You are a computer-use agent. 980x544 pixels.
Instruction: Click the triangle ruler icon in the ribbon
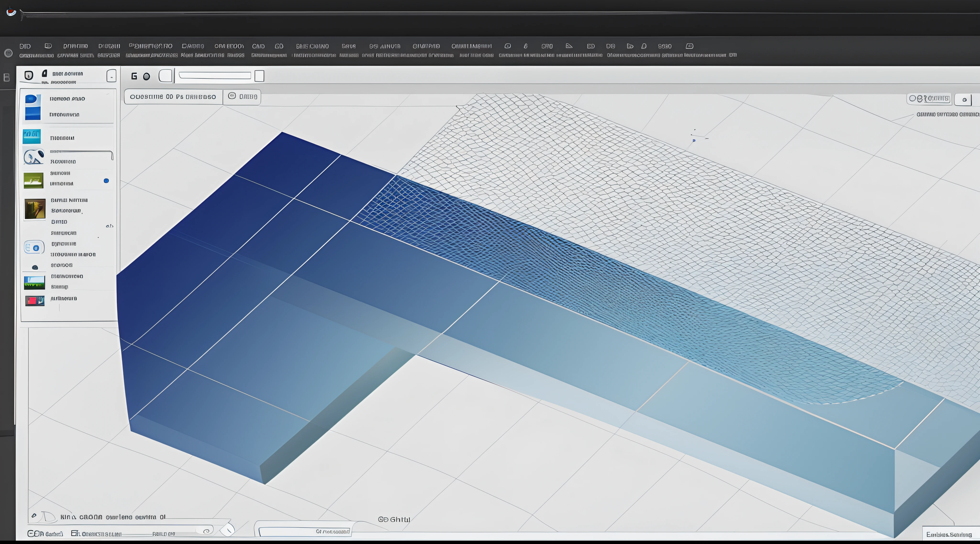(569, 46)
